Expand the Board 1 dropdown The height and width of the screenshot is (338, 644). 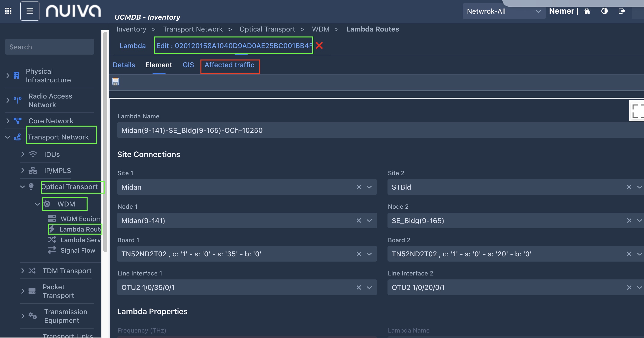(x=369, y=254)
